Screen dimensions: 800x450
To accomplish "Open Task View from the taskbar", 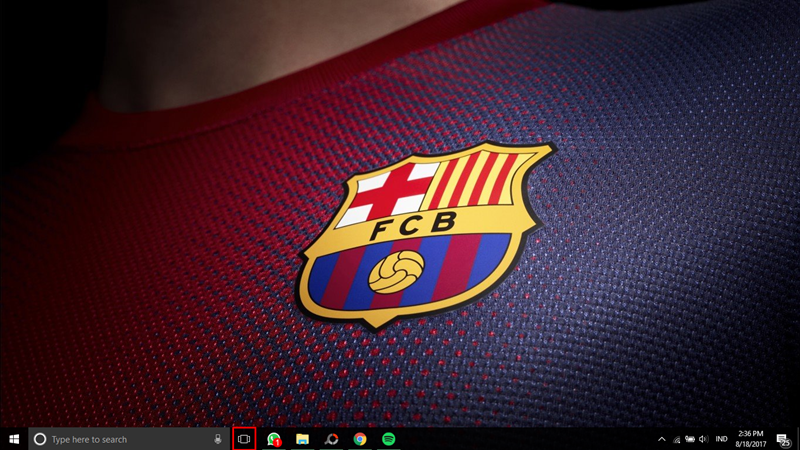I will [244, 439].
